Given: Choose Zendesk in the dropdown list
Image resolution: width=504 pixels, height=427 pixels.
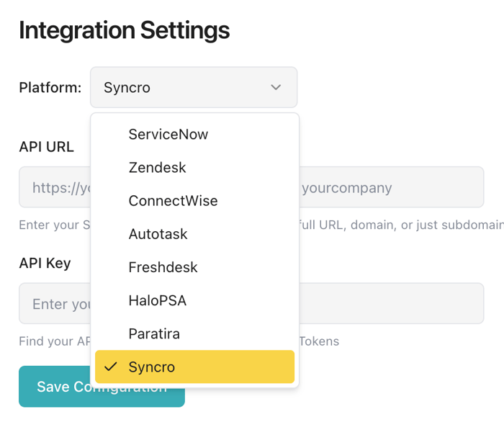Looking at the screenshot, I should click(x=157, y=168).
